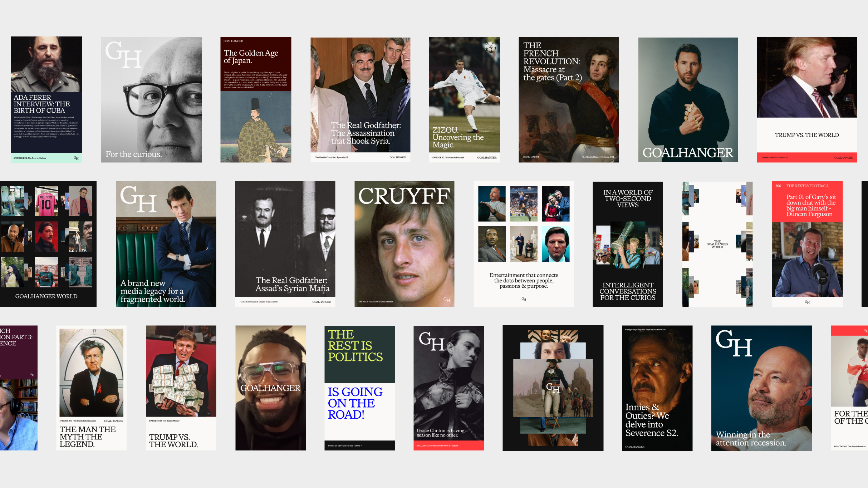The image size is (868, 488).
Task: Click TRUMP VS. THE WORLD title text
Action: (x=807, y=135)
